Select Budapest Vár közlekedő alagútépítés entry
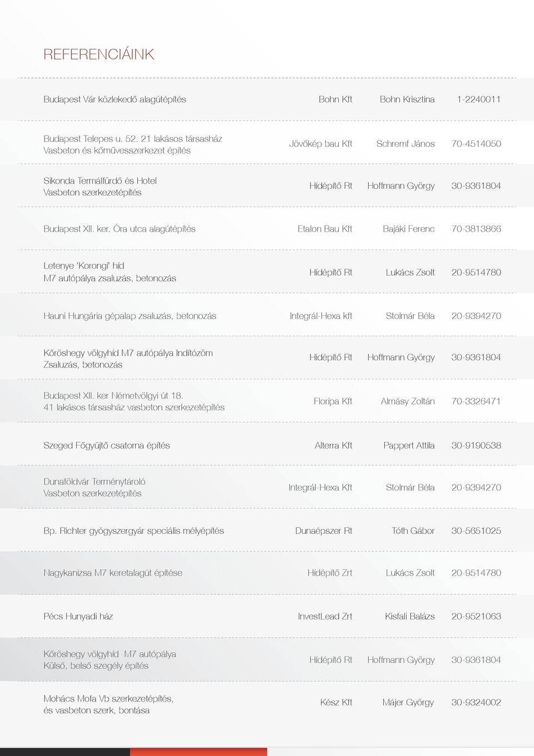The height and width of the screenshot is (756, 534). pos(115,99)
